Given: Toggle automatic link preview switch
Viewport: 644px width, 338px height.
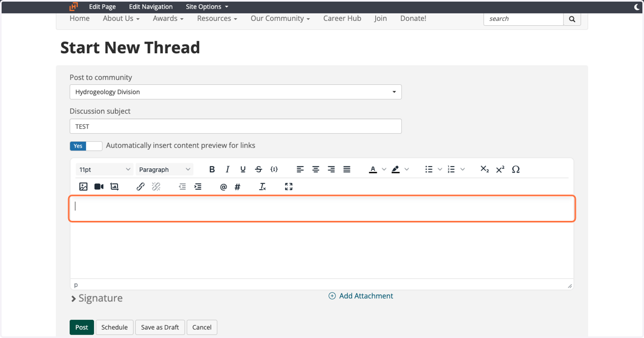Looking at the screenshot, I should point(86,146).
